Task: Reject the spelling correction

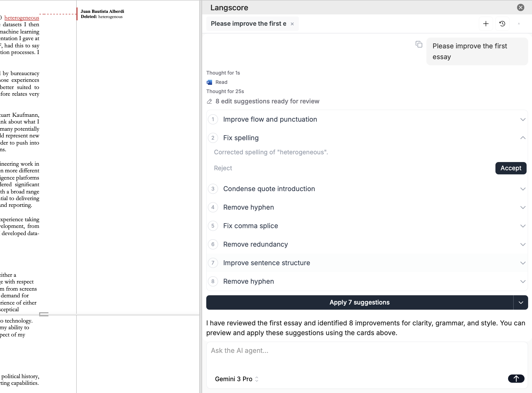Action: pyautogui.click(x=223, y=168)
